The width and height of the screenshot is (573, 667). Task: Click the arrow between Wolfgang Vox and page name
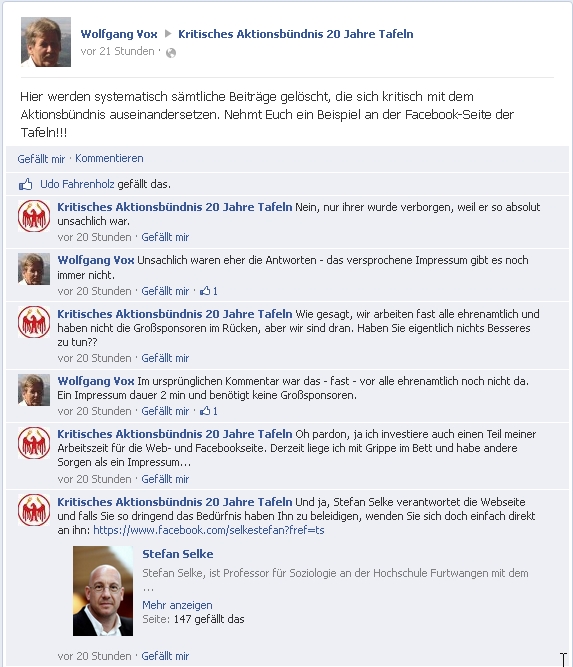pos(168,34)
